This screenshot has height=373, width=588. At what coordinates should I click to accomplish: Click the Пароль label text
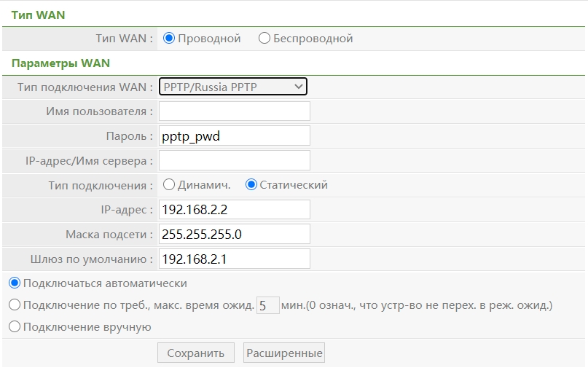(x=129, y=136)
